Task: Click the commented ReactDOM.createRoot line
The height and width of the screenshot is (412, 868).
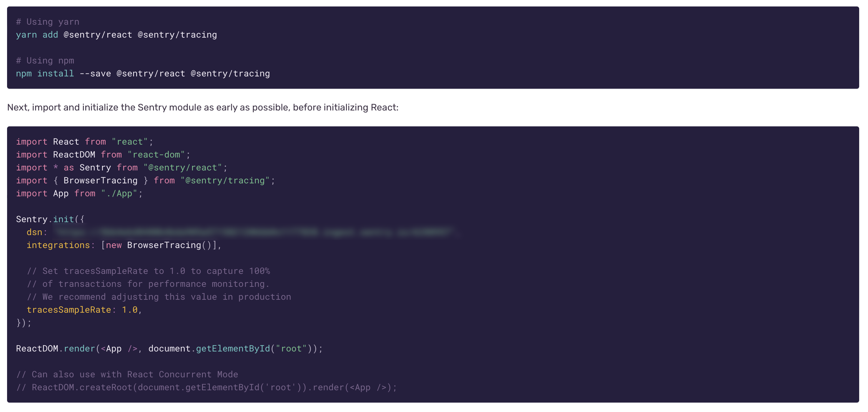Action: 207,387
